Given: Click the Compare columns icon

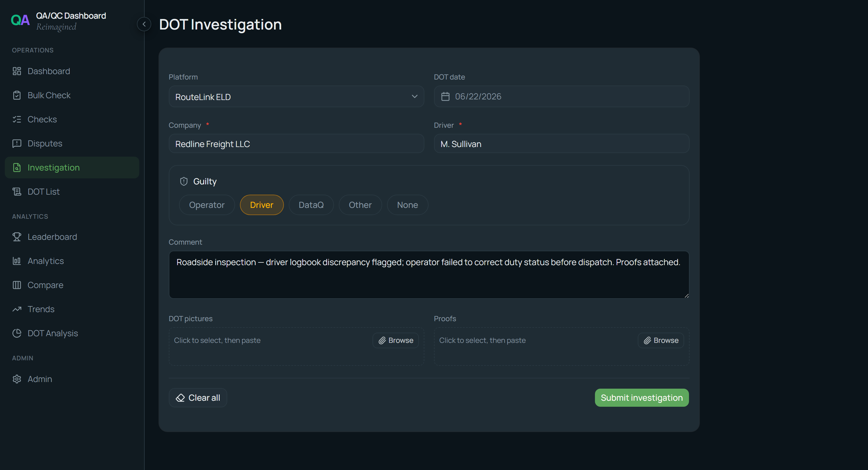Looking at the screenshot, I should click(x=17, y=285).
